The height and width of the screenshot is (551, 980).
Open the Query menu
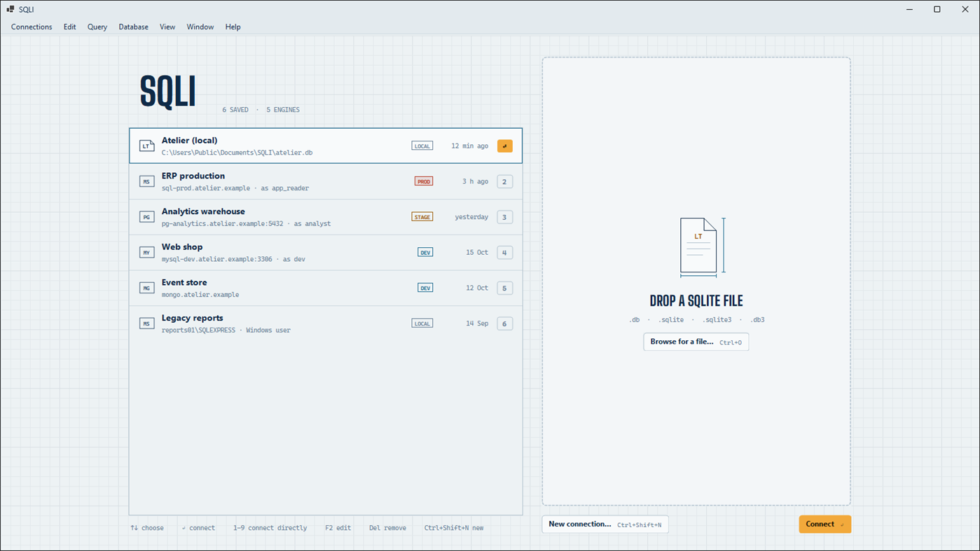[x=97, y=27]
